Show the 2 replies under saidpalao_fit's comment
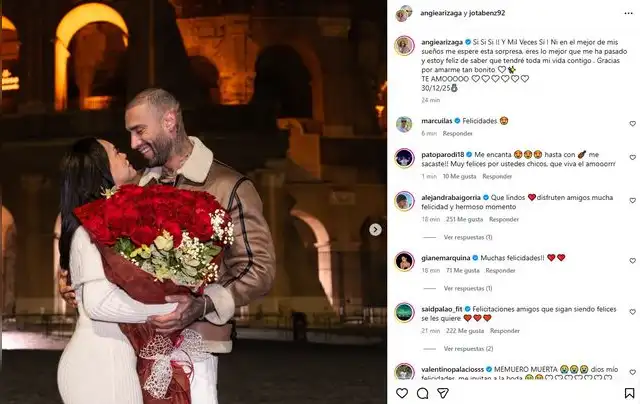Screen dimensions: 640x404 [468, 349]
